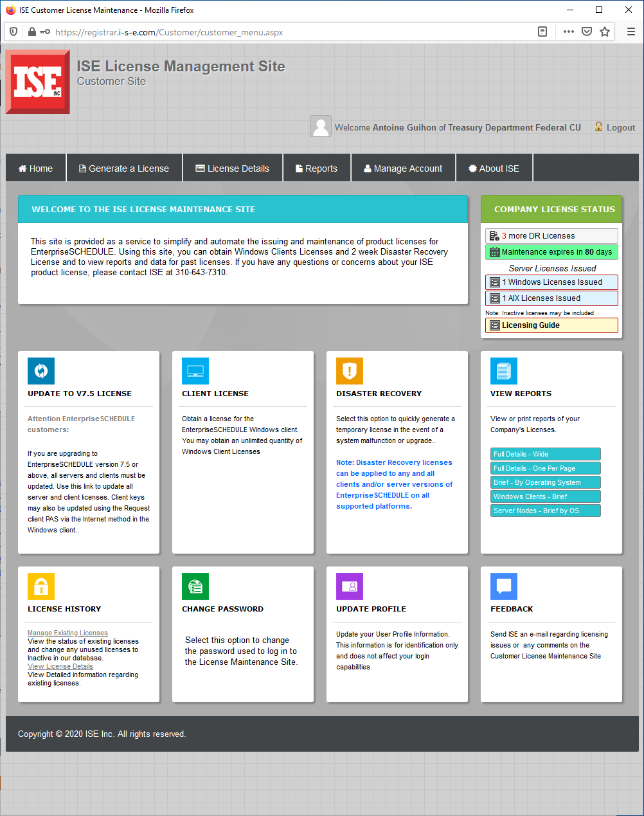Click the Feedback speech bubble icon
Screen dimensions: 644x816
pyautogui.click(x=504, y=586)
